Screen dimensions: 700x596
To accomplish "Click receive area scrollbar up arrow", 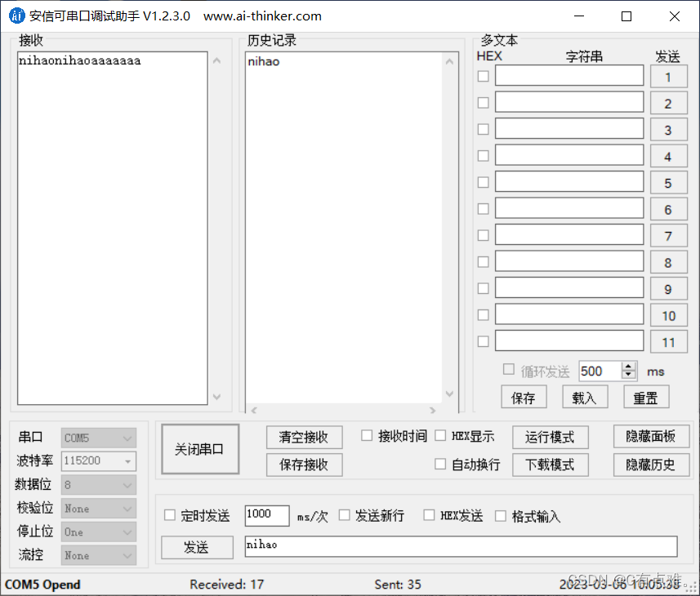I will (x=217, y=60).
